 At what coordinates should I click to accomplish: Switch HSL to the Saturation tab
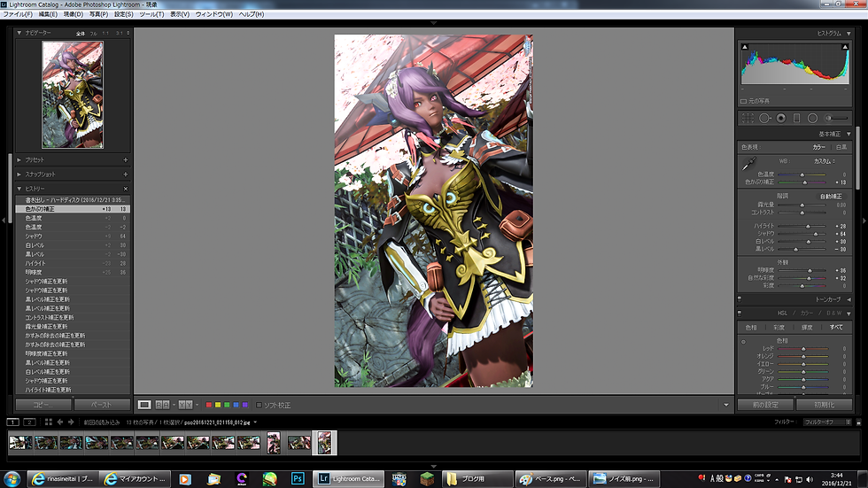point(779,328)
